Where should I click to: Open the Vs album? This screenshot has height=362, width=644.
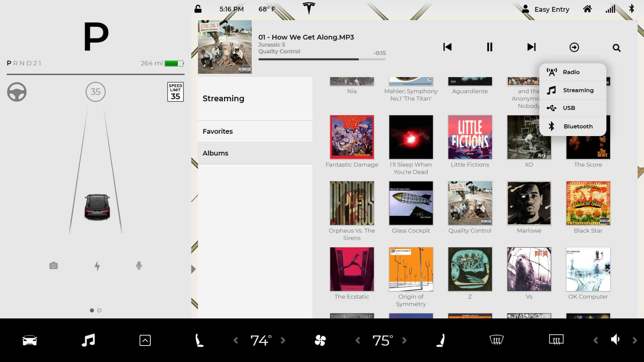[x=529, y=269]
